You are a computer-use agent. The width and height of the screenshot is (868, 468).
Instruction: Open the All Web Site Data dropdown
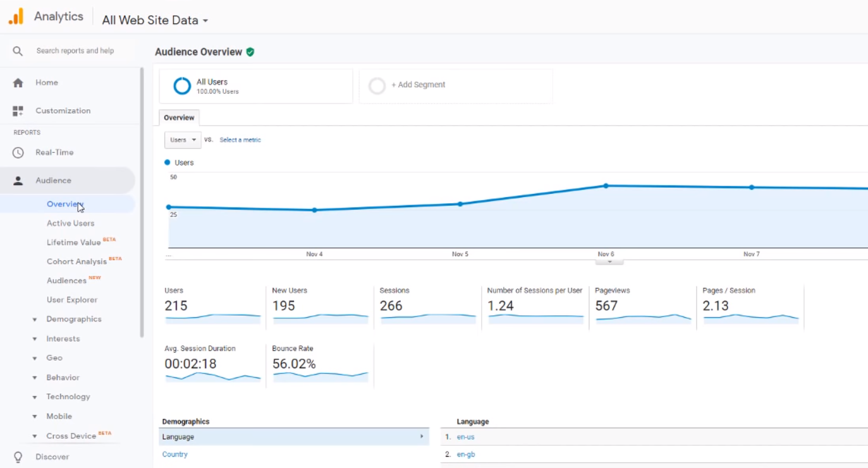155,20
